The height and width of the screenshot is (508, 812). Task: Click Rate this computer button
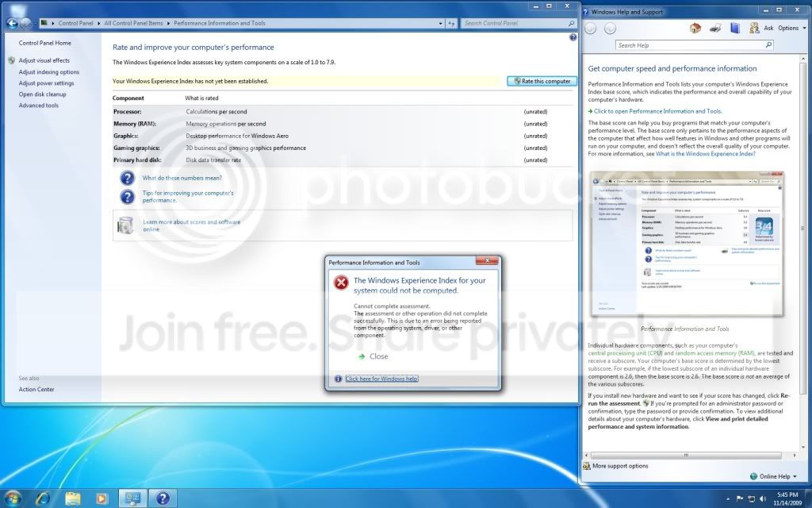(542, 82)
